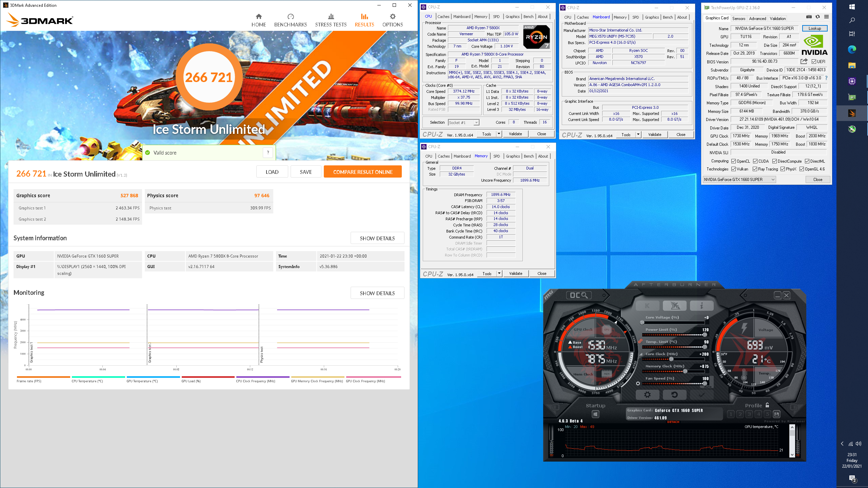The width and height of the screenshot is (868, 488).
Task: Open Afterburner settings gear button
Action: [647, 394]
